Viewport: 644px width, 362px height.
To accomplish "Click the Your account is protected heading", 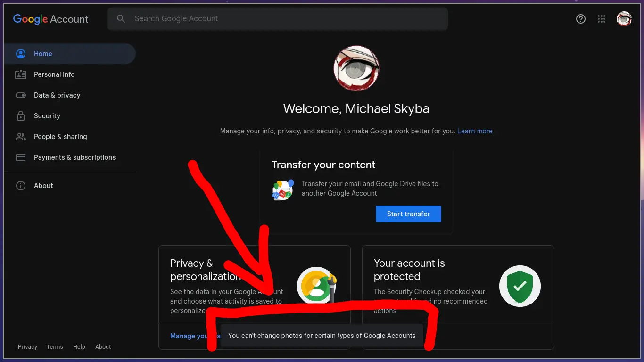I will [x=409, y=270].
